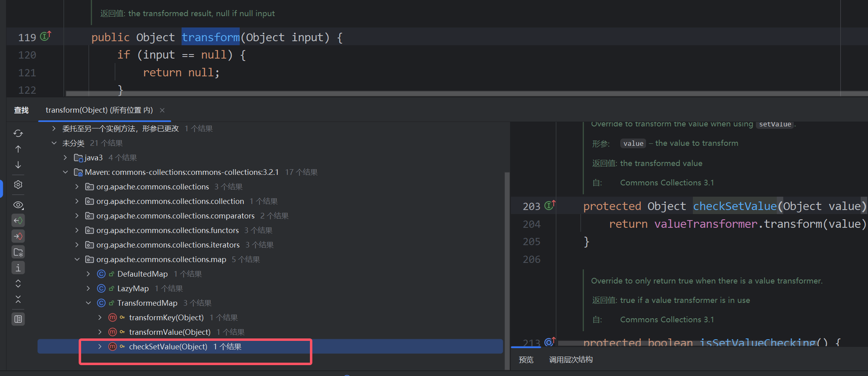Collapse the Maven commons-collections node

tap(65, 172)
